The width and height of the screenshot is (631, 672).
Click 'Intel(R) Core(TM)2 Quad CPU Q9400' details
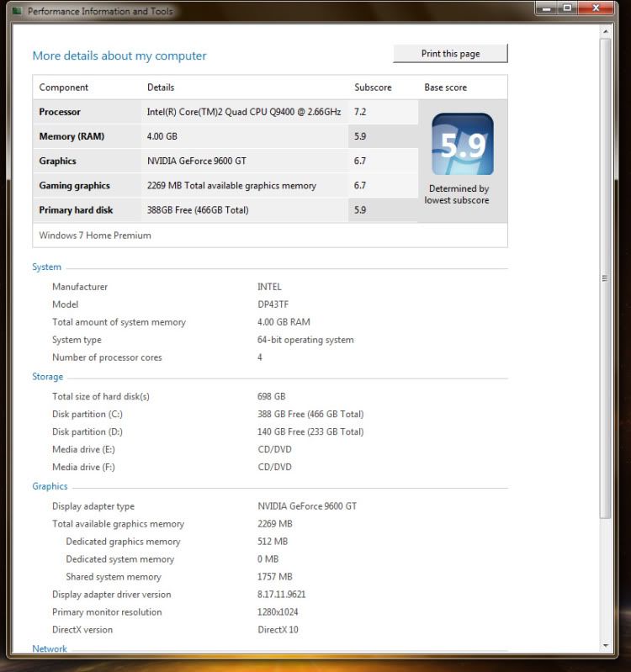click(x=244, y=112)
